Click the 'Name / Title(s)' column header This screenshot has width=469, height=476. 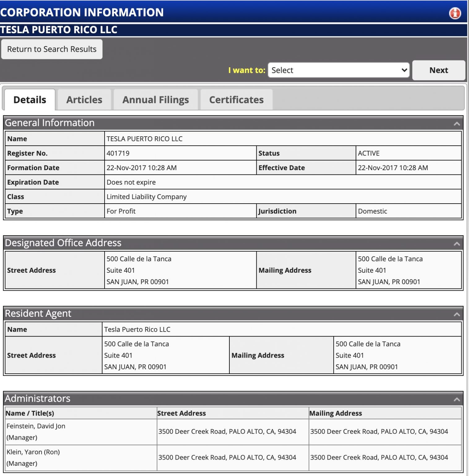click(x=30, y=413)
